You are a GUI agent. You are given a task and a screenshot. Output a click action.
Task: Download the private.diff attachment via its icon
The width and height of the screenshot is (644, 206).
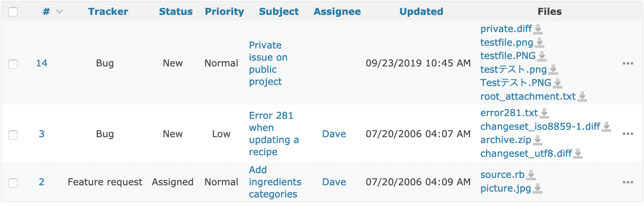538,29
